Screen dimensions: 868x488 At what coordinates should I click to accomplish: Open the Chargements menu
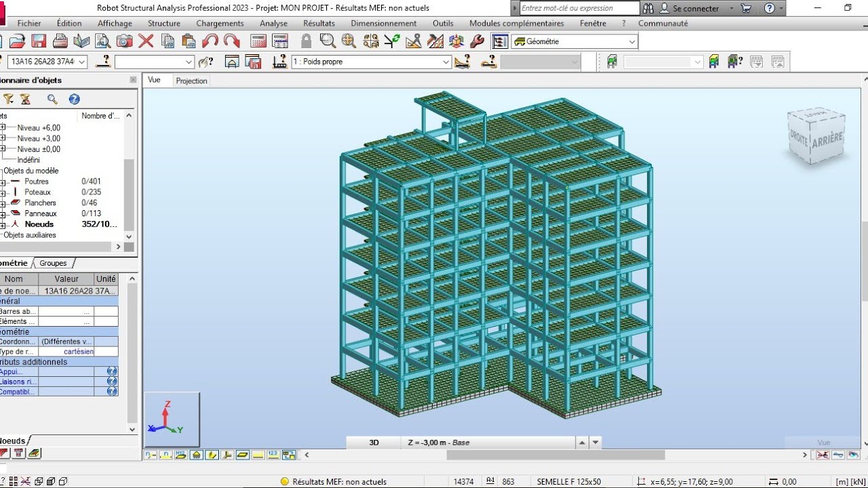(x=220, y=23)
